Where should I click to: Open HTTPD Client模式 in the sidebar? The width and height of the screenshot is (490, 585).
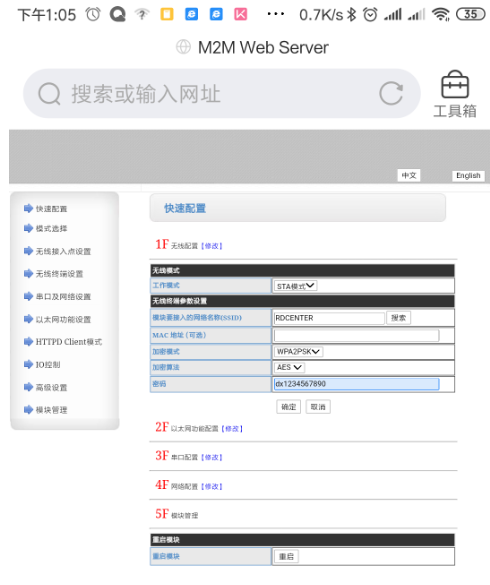coord(69,342)
